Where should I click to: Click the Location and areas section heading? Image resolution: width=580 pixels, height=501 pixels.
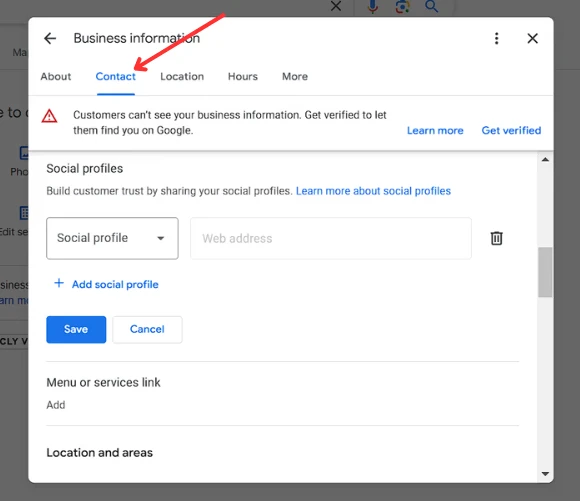click(100, 453)
